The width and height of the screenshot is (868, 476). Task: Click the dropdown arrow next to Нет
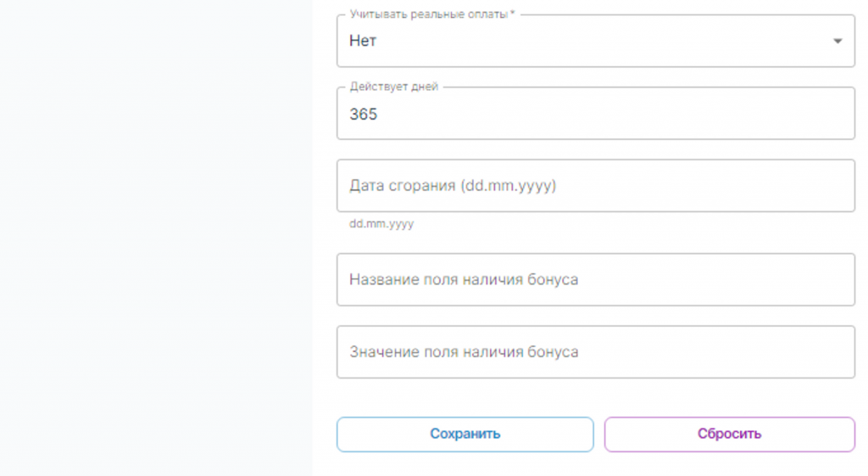837,41
